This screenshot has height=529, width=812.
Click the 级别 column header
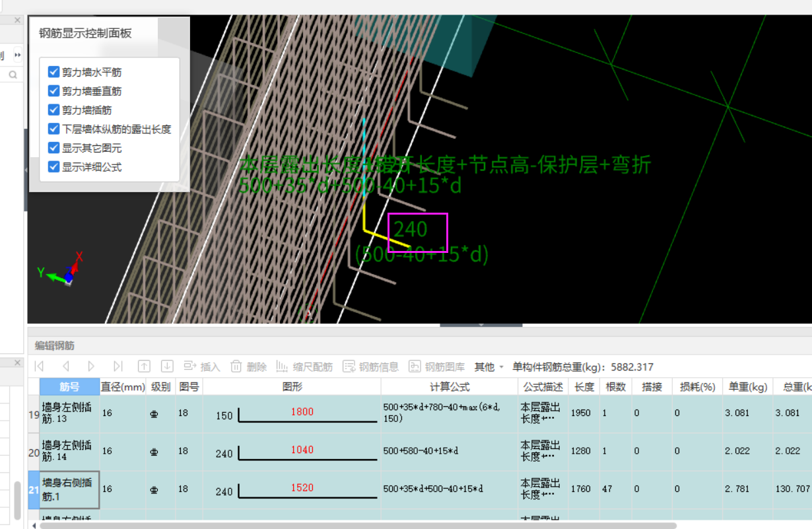tap(160, 386)
